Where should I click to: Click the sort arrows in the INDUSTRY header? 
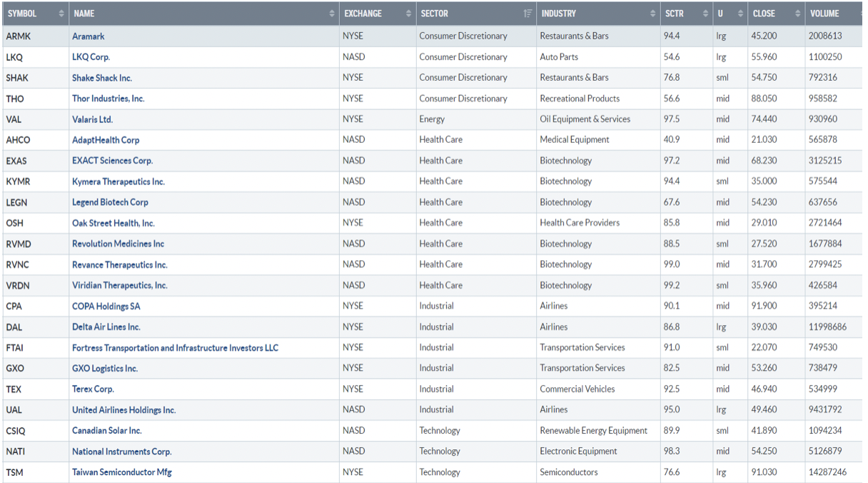tap(652, 14)
